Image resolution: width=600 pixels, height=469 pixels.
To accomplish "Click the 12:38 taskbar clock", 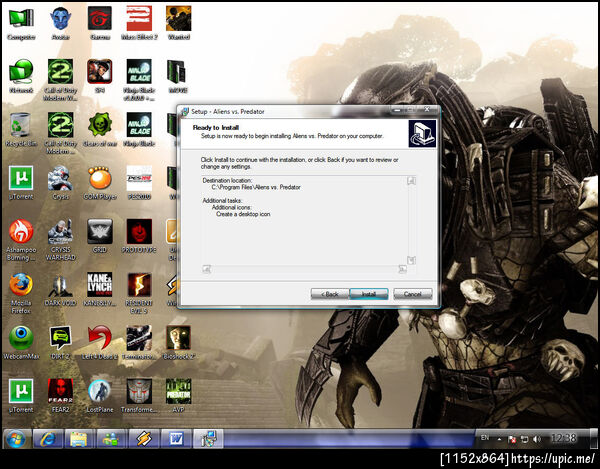I will coord(563,438).
